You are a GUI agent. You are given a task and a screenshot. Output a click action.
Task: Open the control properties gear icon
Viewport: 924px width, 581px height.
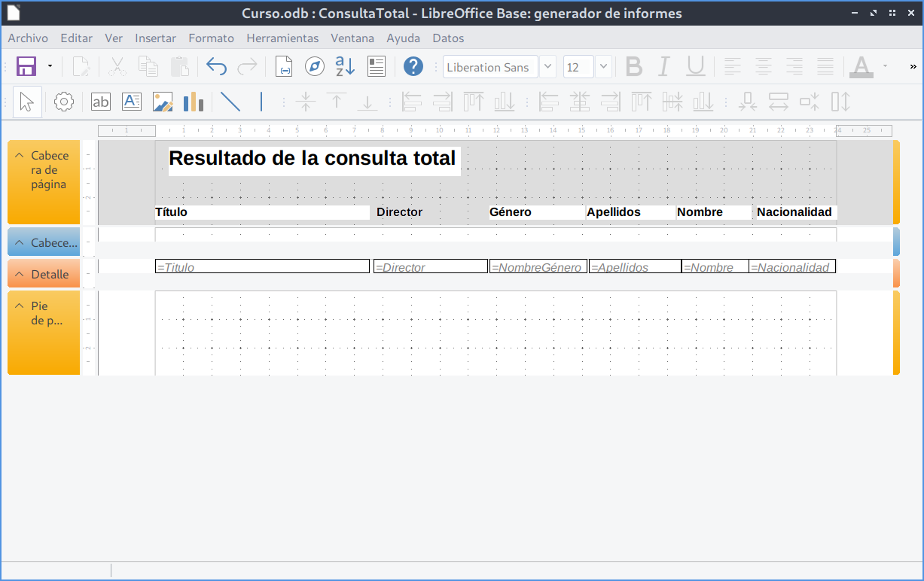64,102
